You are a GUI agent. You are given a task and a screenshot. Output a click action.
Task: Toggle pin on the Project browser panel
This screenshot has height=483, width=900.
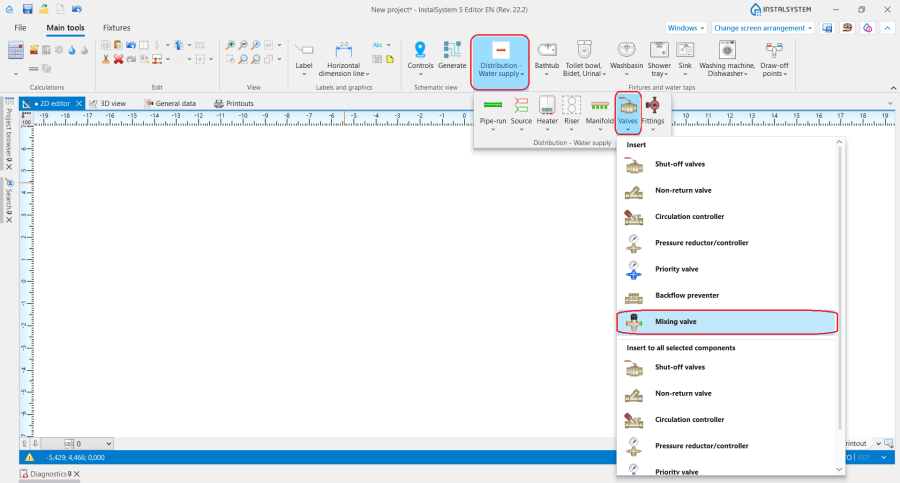click(9, 159)
